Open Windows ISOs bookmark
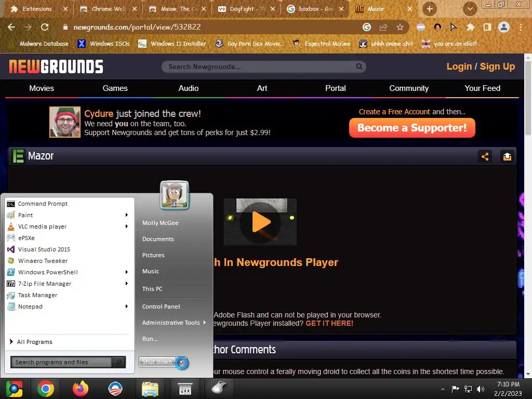 click(104, 44)
